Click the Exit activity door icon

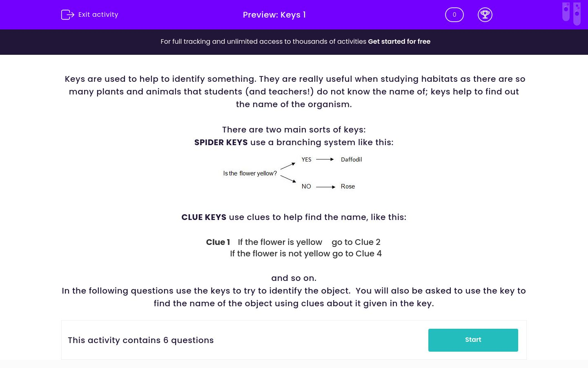pyautogui.click(x=67, y=15)
